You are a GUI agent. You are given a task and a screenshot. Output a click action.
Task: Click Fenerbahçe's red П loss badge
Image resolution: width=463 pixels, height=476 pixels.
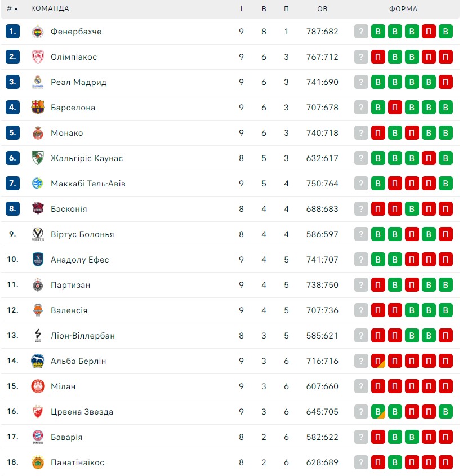click(429, 32)
